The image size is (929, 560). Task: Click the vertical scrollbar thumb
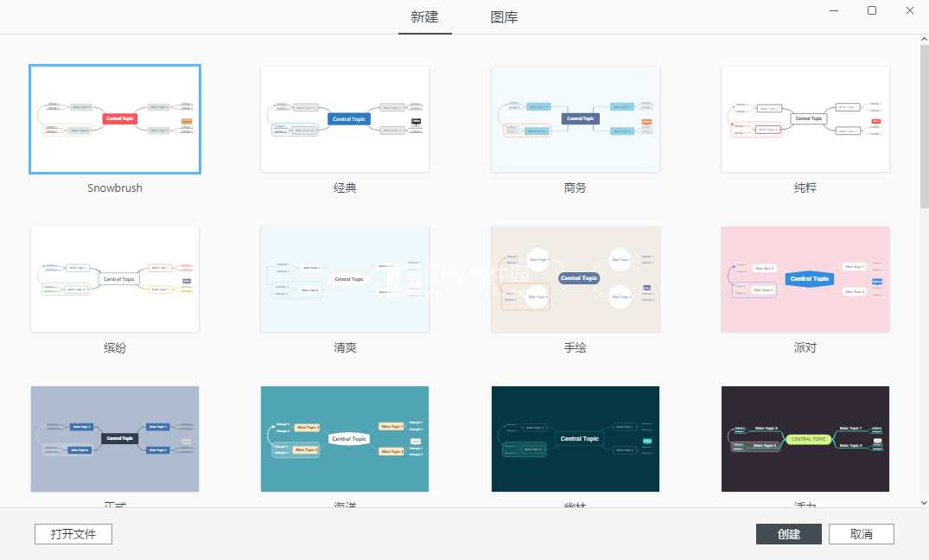(x=925, y=126)
